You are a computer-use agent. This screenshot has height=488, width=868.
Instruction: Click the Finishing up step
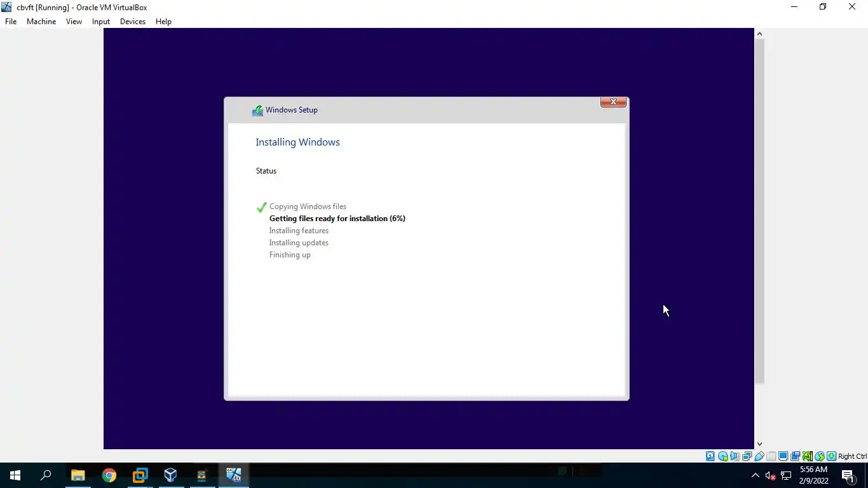[290, 255]
